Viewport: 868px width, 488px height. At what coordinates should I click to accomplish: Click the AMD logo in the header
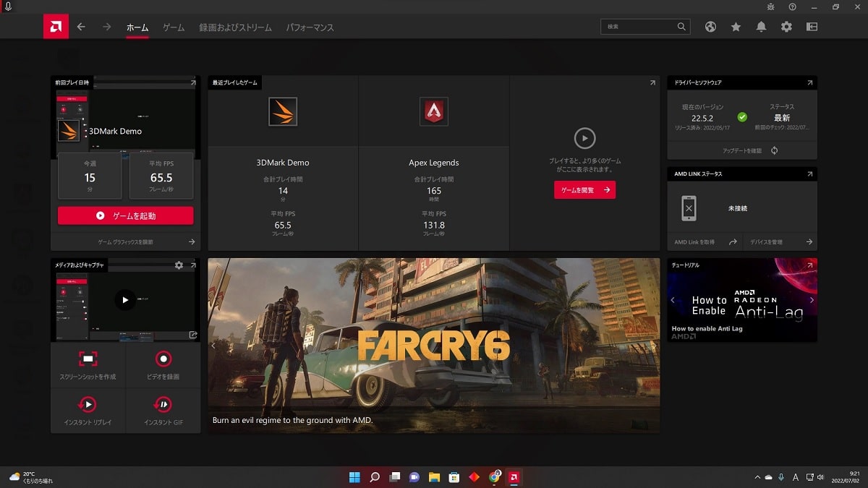tap(56, 27)
